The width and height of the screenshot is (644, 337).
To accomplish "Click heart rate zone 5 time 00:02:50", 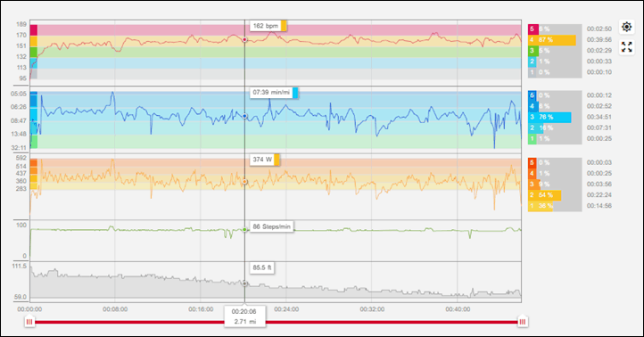I will tap(599, 29).
